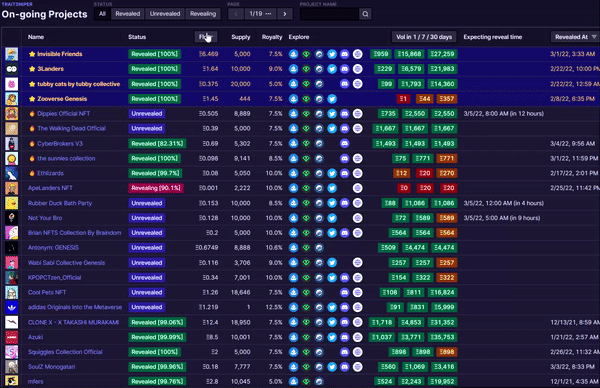
Task: Open Etherscan icon for Antonym: GENESIS
Action: pos(319,248)
